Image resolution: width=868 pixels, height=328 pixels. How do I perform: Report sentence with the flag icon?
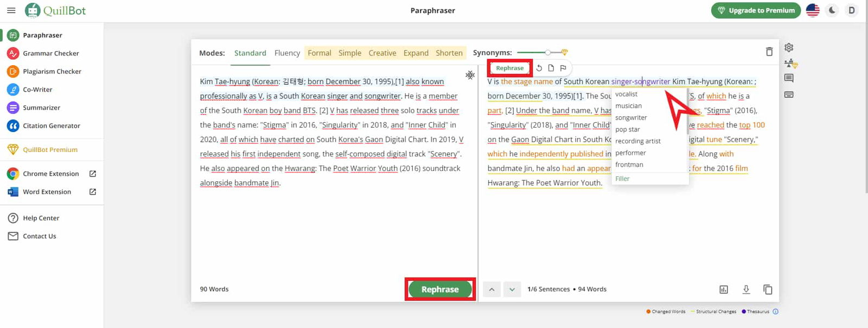563,68
